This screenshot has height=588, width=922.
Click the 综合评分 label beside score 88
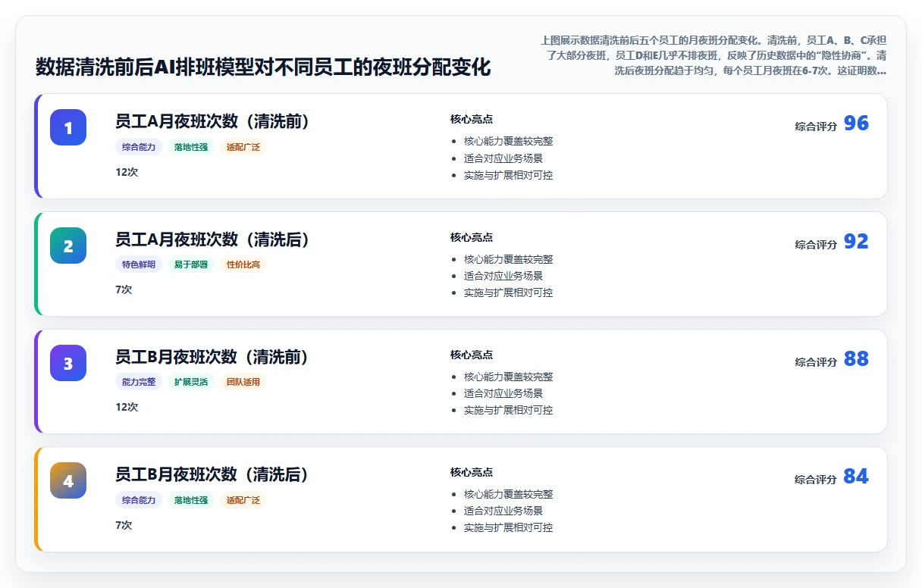(x=816, y=362)
